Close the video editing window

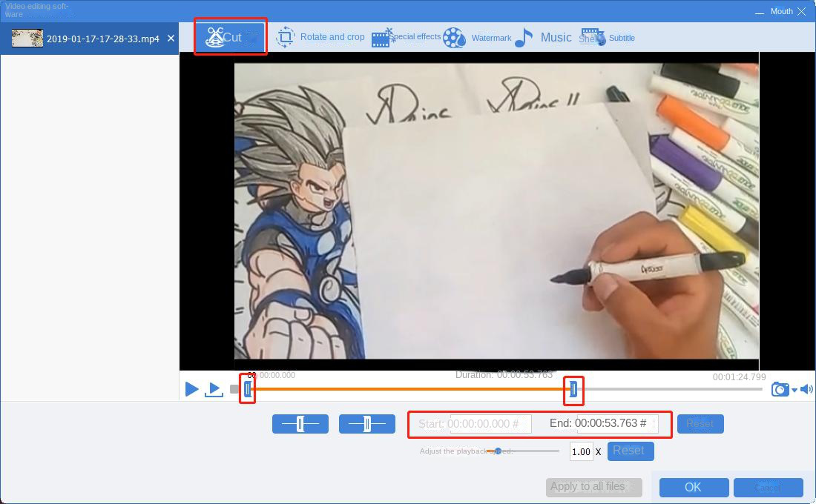coord(801,11)
